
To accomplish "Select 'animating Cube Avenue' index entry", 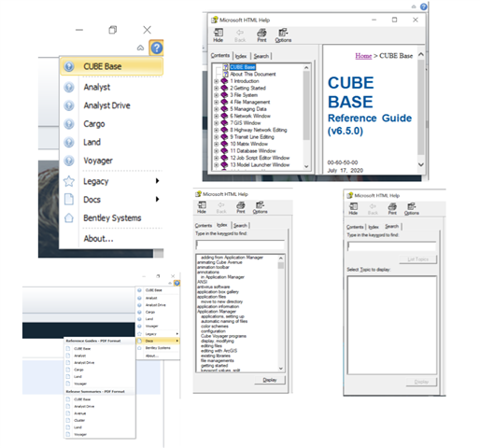I will click(x=219, y=262).
